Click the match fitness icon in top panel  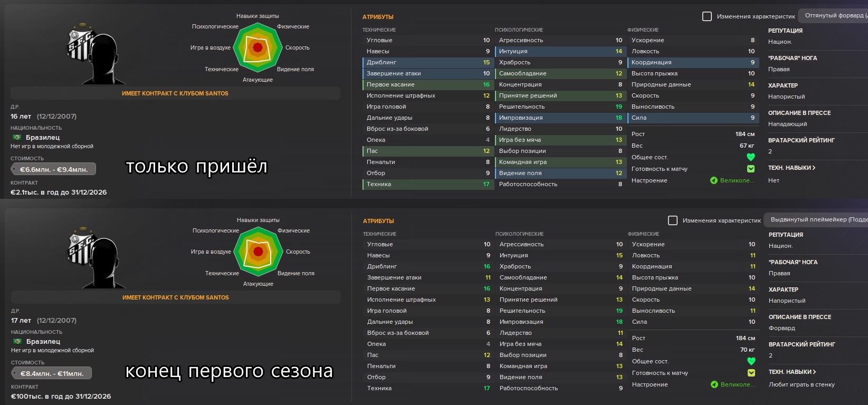pyautogui.click(x=751, y=169)
